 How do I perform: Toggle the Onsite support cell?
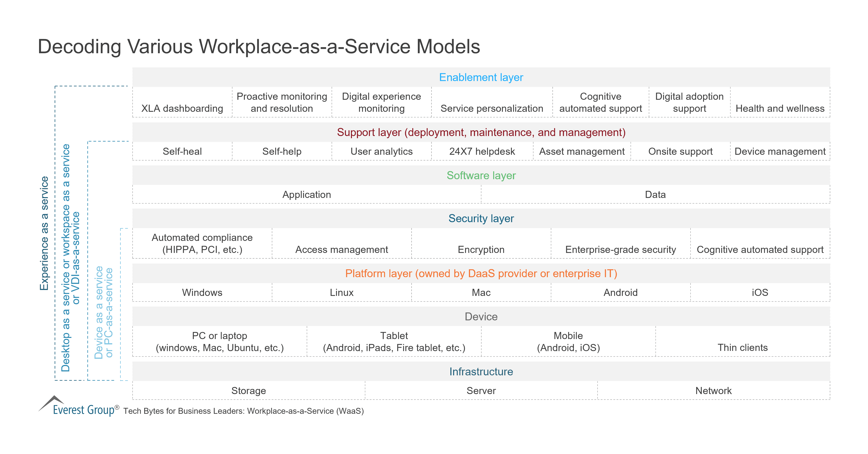tap(681, 151)
